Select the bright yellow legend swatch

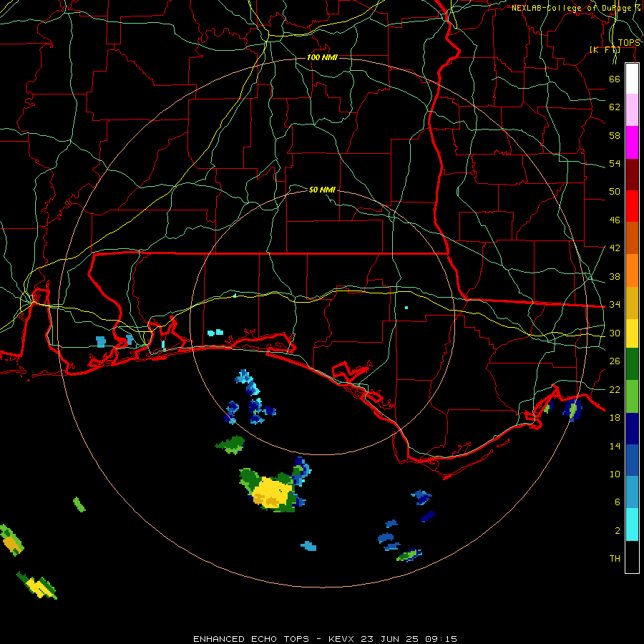click(632, 333)
